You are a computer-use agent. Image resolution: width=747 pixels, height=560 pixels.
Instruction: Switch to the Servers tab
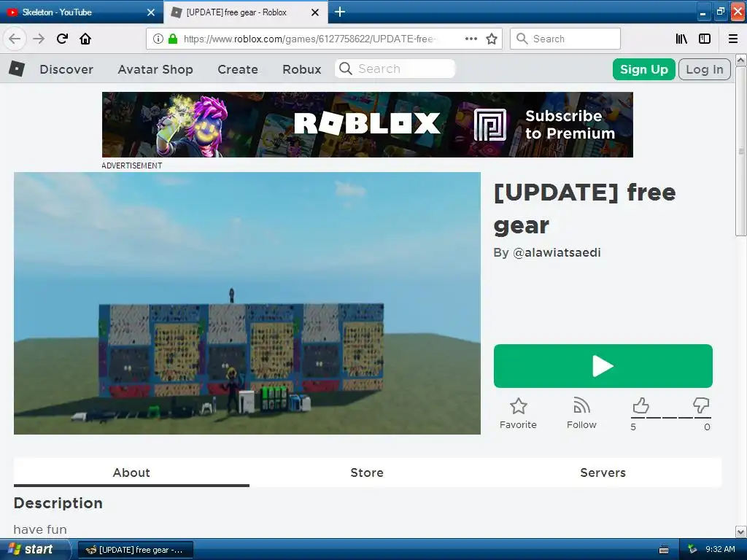pos(603,472)
